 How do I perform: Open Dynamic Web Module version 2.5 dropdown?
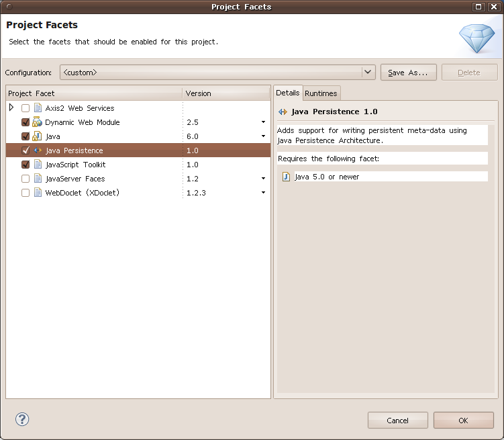coord(263,122)
